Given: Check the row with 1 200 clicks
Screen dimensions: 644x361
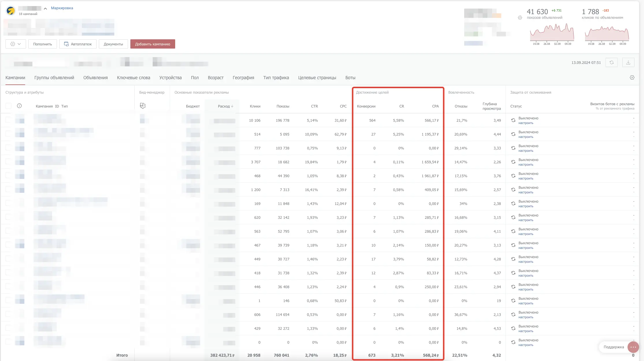Looking at the screenshot, I should click(x=8, y=189).
